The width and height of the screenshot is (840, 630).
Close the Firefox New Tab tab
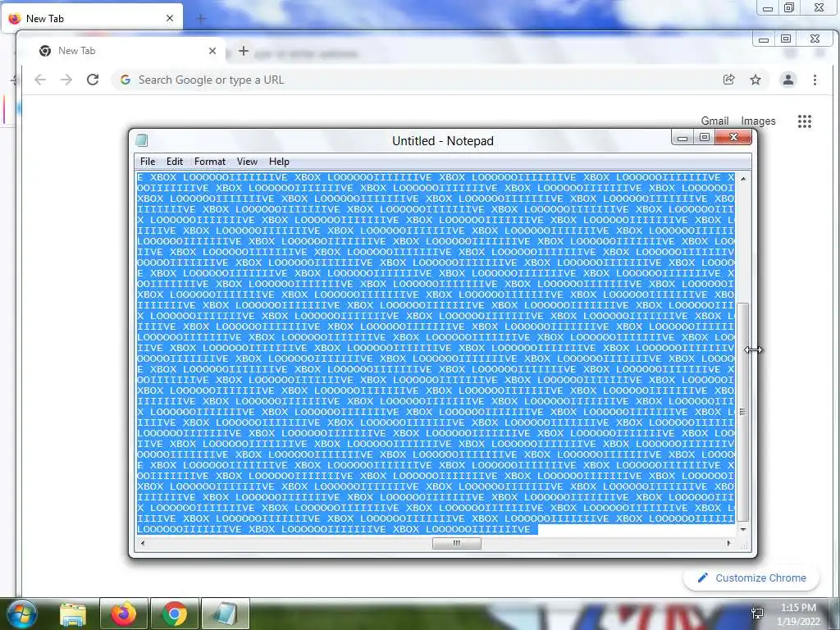point(170,18)
